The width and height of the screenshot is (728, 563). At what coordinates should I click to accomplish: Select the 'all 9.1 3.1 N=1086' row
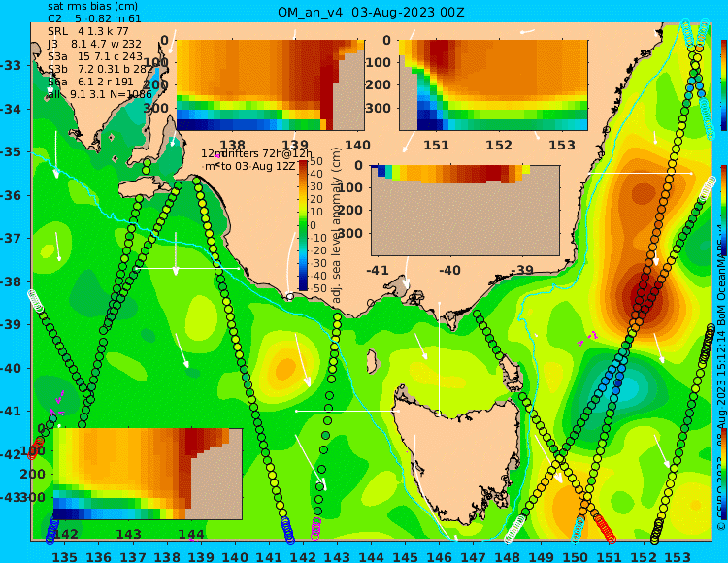99,94
